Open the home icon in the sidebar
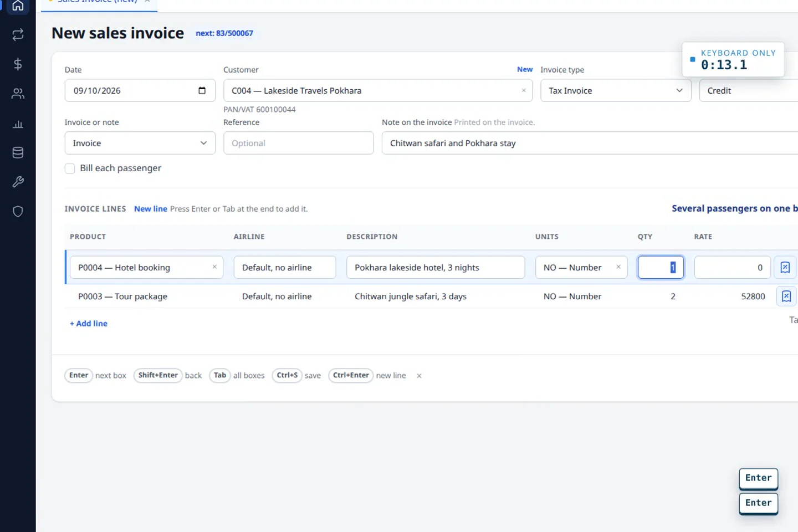Image resolution: width=798 pixels, height=532 pixels. 18,6
